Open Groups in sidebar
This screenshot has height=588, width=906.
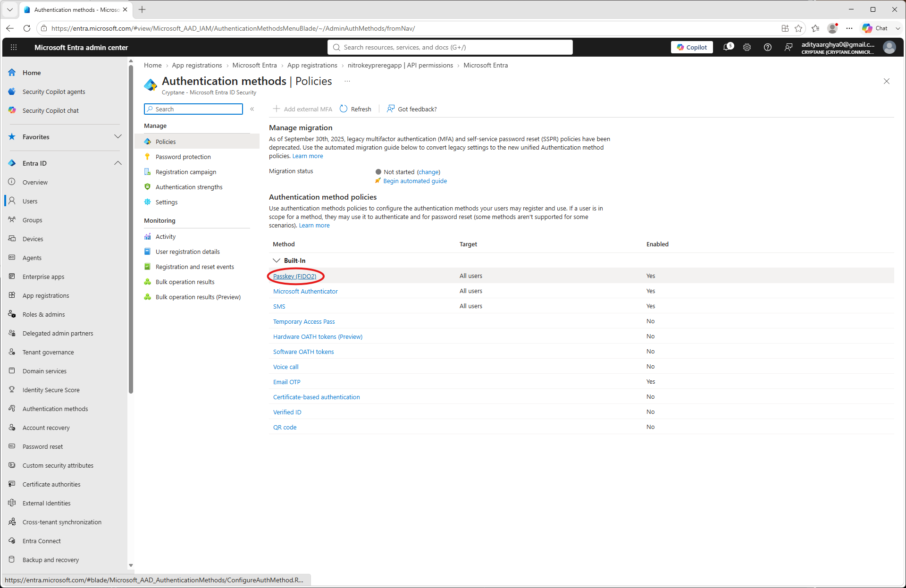tap(32, 220)
